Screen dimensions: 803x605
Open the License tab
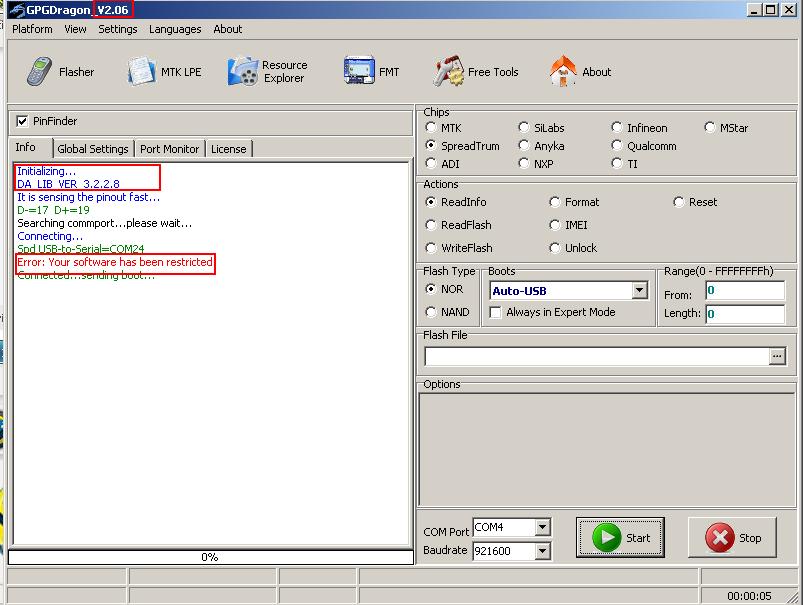pos(228,149)
